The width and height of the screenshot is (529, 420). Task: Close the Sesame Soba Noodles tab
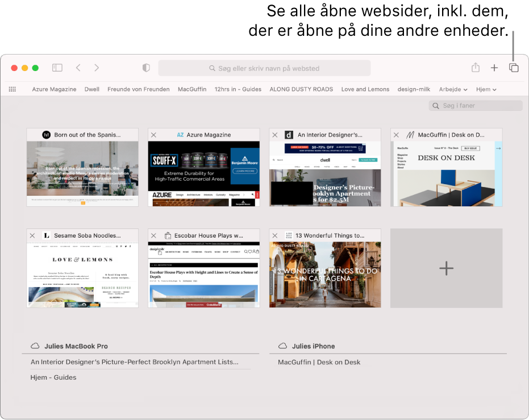click(x=32, y=235)
